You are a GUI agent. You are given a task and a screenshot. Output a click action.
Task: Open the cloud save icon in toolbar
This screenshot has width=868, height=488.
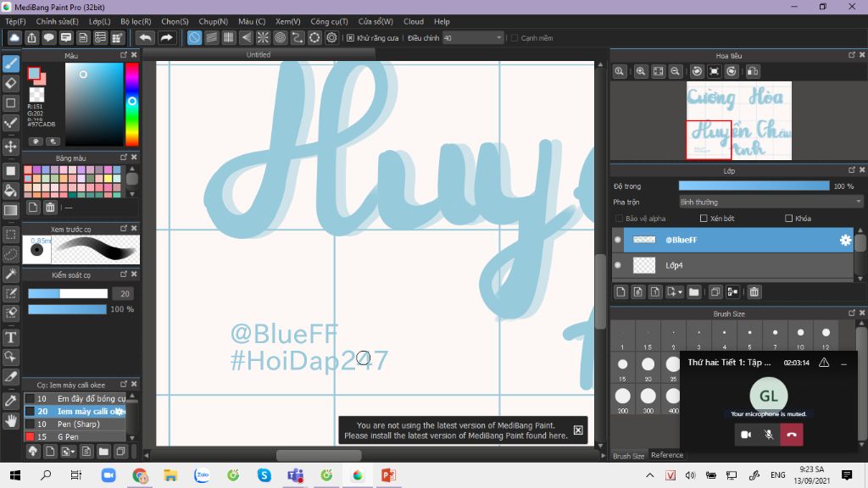(14, 37)
